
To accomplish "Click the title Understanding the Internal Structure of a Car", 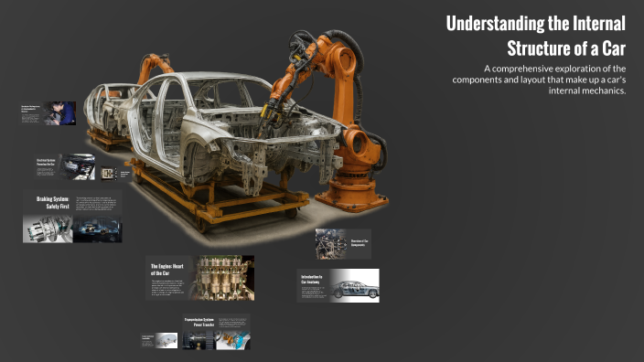I will click(x=535, y=36).
